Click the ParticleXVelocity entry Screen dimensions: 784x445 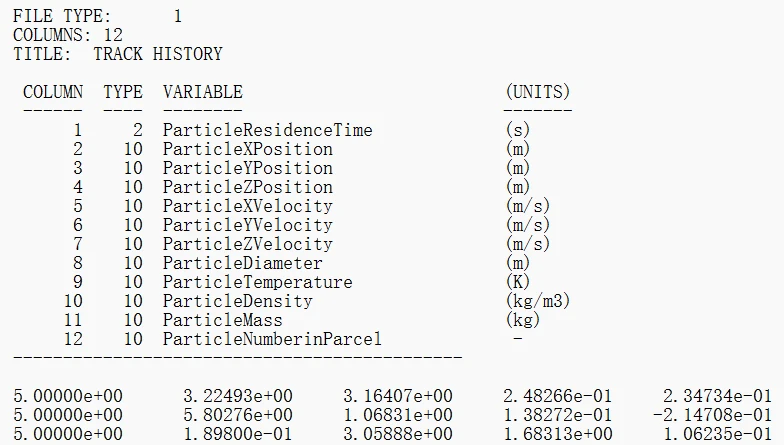pos(248,206)
